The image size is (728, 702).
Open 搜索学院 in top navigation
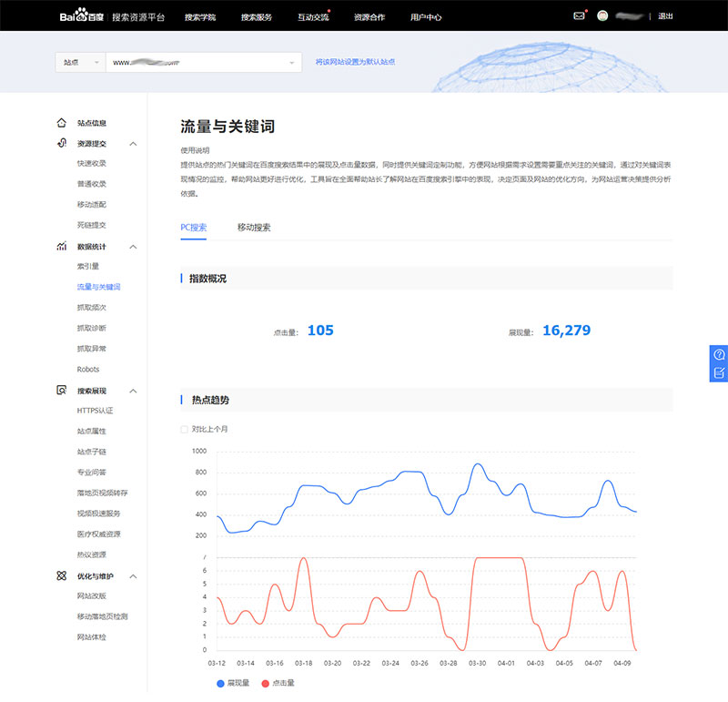[x=199, y=16]
